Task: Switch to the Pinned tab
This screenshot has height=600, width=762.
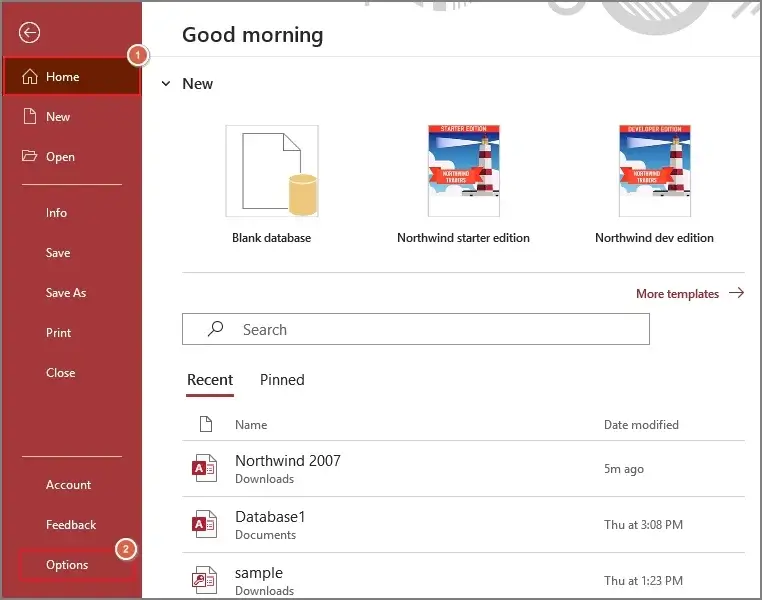Action: pyautogui.click(x=282, y=380)
